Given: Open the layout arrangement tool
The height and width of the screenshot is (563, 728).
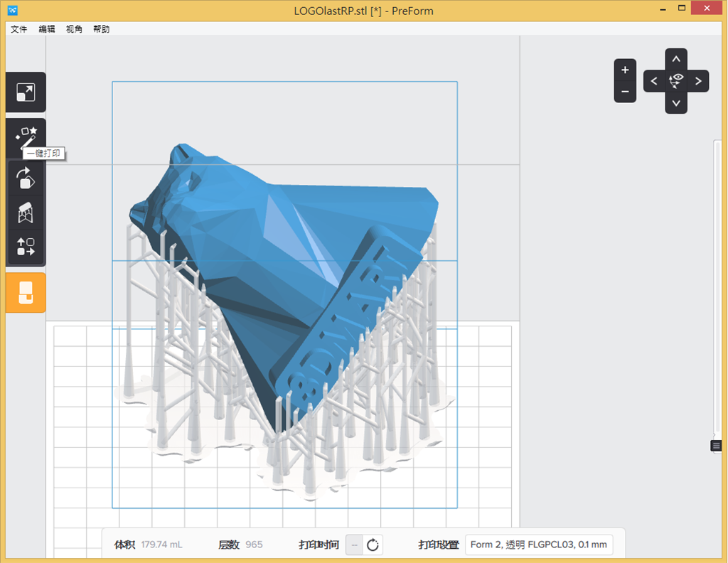Looking at the screenshot, I should click(x=26, y=247).
